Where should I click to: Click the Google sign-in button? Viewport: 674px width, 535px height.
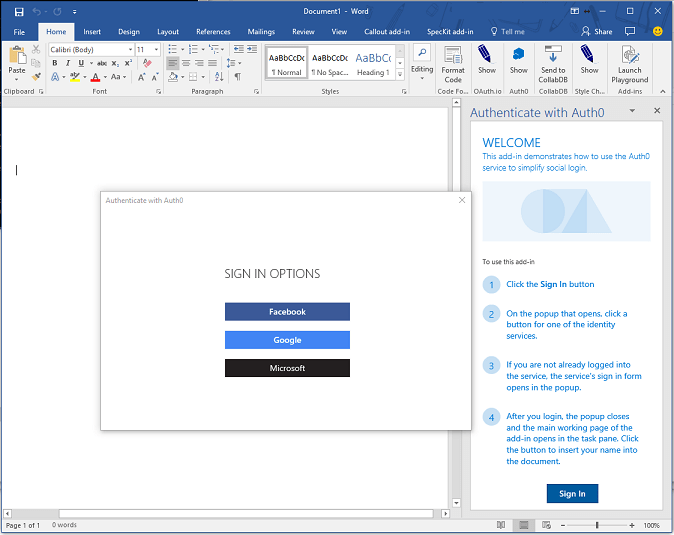[x=287, y=340]
